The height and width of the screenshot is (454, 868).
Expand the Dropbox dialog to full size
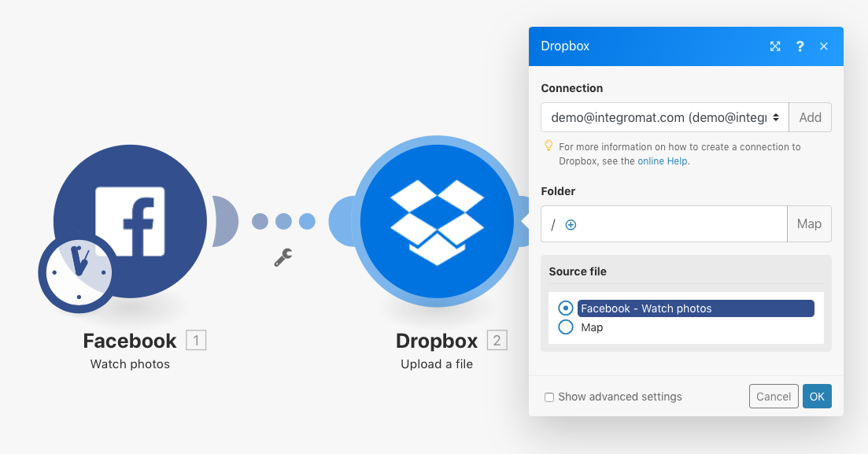pyautogui.click(x=775, y=46)
